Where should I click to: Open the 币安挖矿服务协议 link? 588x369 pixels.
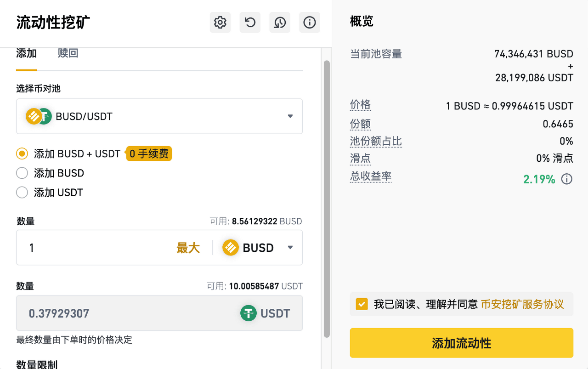pos(522,304)
